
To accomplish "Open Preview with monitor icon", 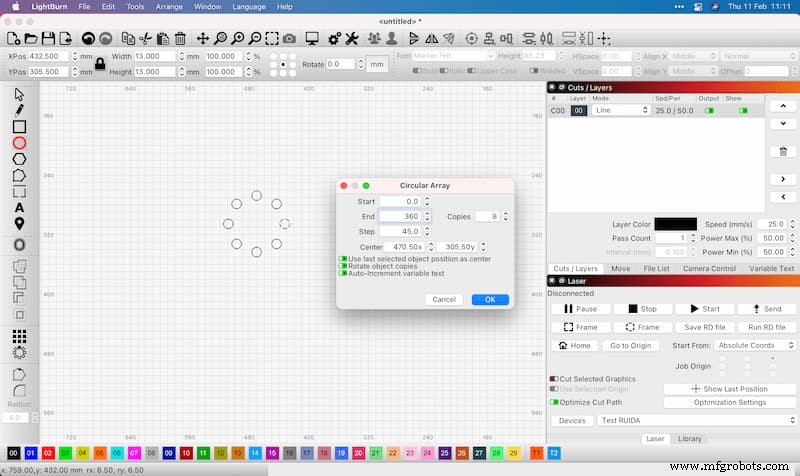I will (312, 39).
